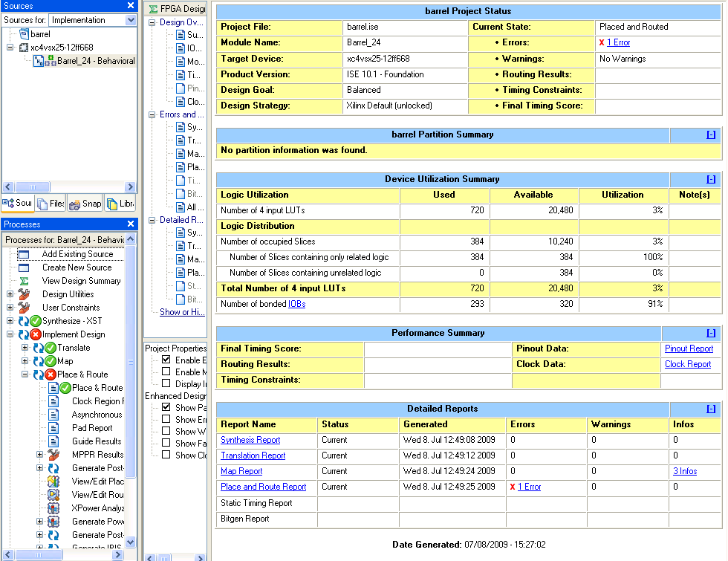Collapse the xc4vsx25-12ff668 device tree node
The height and width of the screenshot is (561, 728).
pos(10,48)
